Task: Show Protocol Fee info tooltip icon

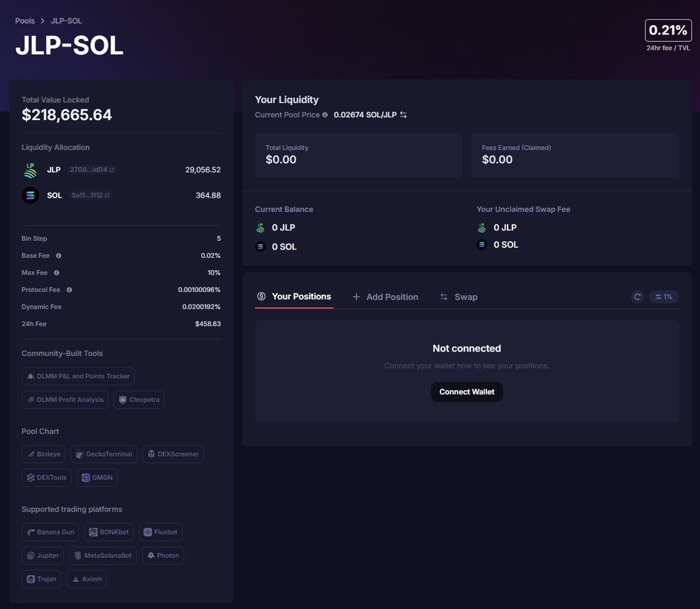Action: 69,290
